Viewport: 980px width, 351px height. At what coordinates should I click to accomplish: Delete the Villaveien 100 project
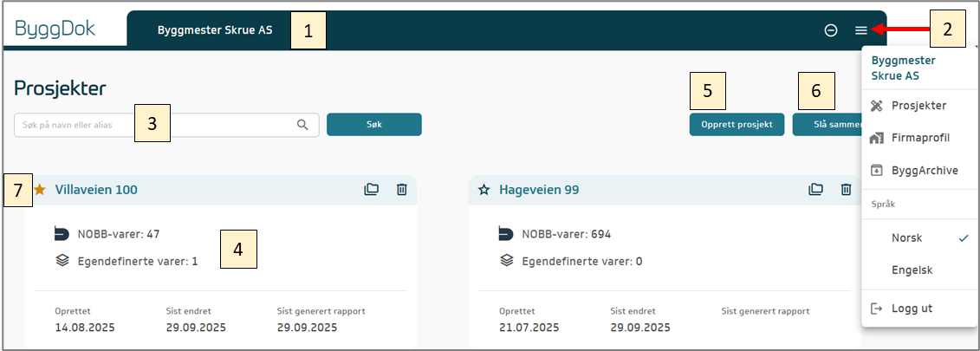click(401, 190)
